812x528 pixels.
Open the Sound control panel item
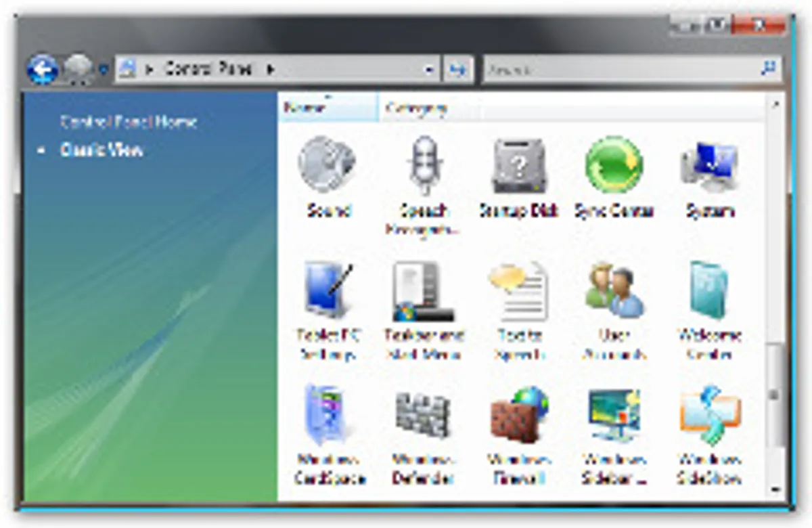click(328, 177)
